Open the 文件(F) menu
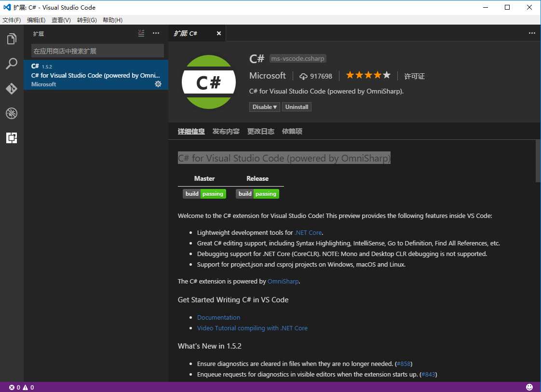The height and width of the screenshot is (392, 541). [12, 20]
